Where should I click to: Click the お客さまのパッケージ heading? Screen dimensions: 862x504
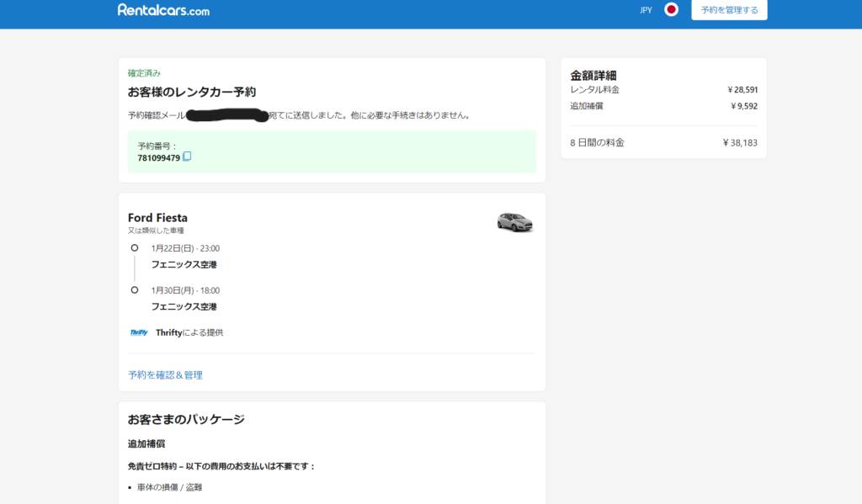pyautogui.click(x=186, y=419)
